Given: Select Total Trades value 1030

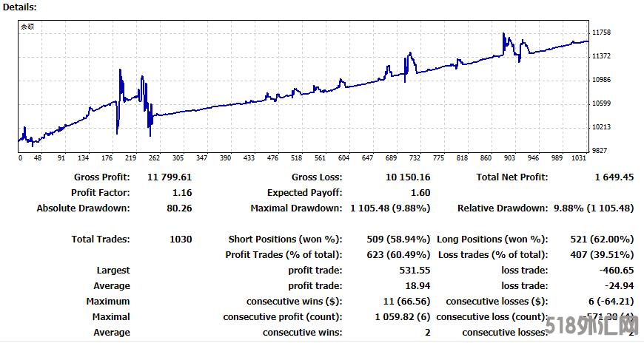Looking at the screenshot, I should click(181, 240).
